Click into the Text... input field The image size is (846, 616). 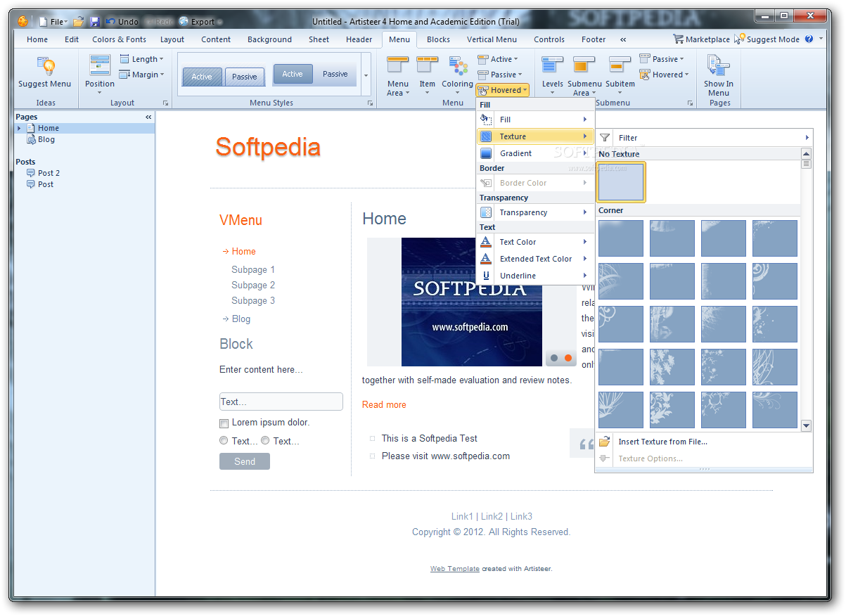281,402
